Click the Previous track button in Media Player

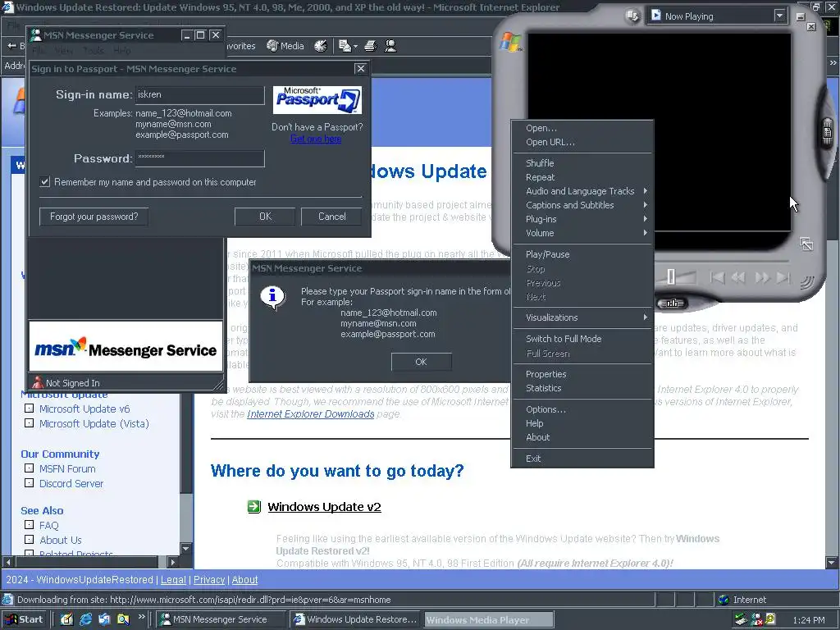click(x=716, y=277)
